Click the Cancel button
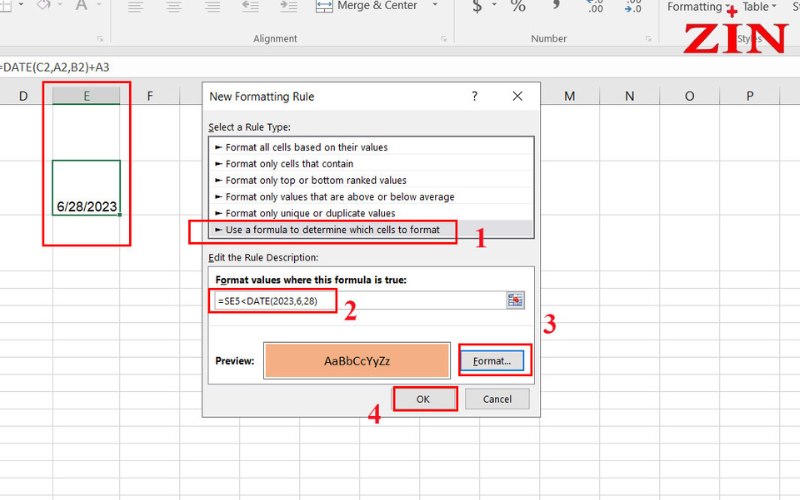This screenshot has height=500, width=800. [x=497, y=399]
